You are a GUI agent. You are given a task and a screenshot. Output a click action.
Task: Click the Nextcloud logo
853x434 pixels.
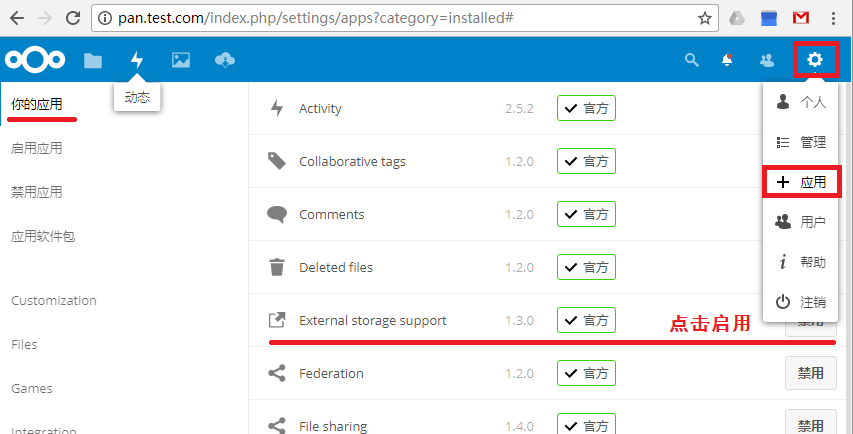35,60
